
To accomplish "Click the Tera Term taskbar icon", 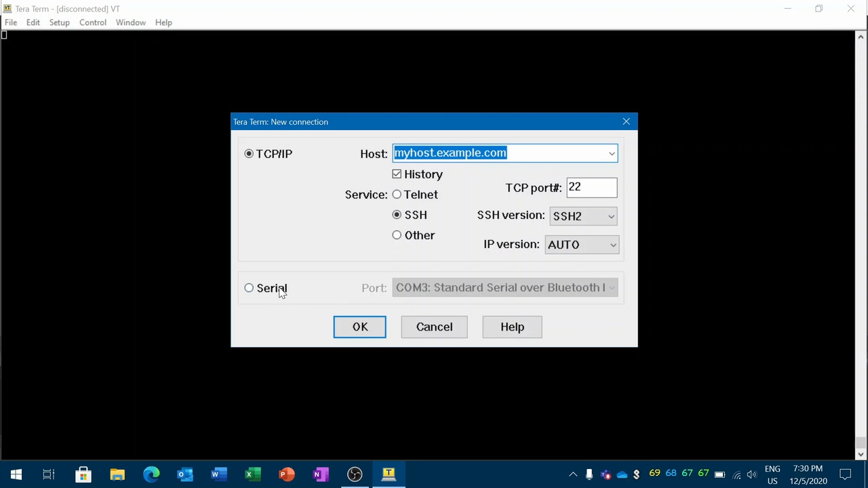I will tap(389, 474).
